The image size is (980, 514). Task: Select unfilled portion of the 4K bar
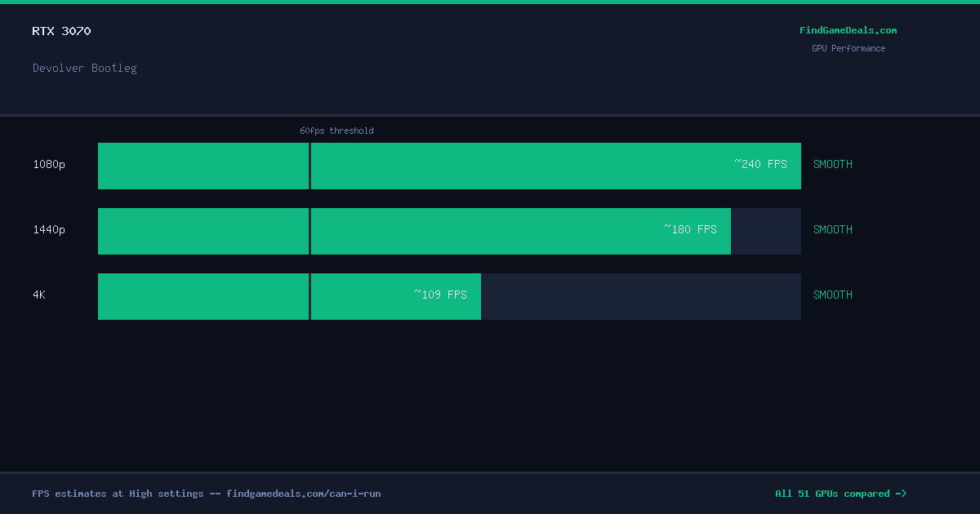641,296
